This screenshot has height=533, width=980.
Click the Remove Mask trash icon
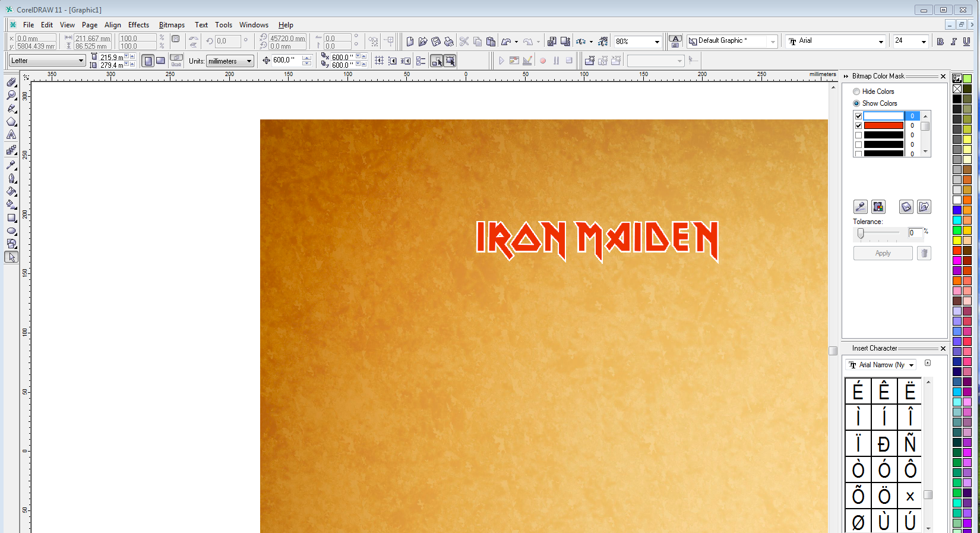[x=924, y=253]
